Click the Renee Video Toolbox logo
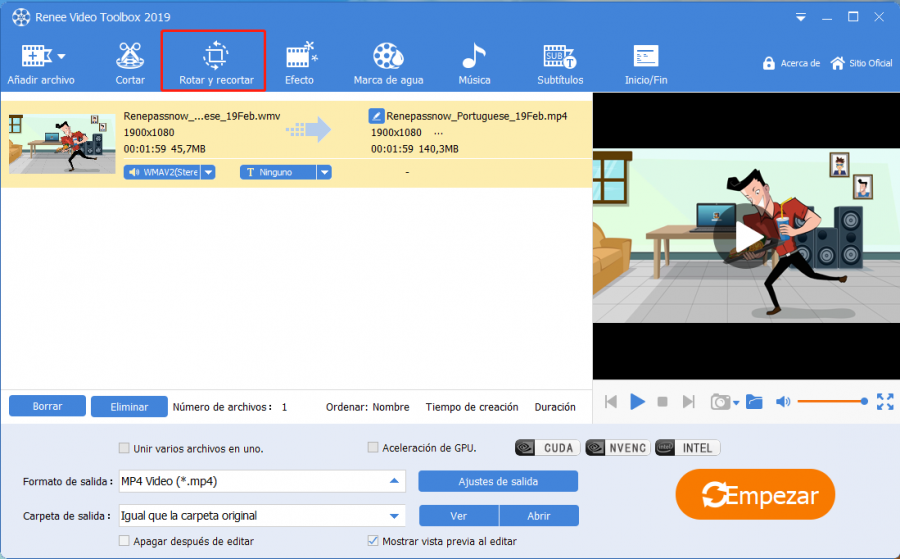Image resolution: width=900 pixels, height=559 pixels. click(21, 17)
